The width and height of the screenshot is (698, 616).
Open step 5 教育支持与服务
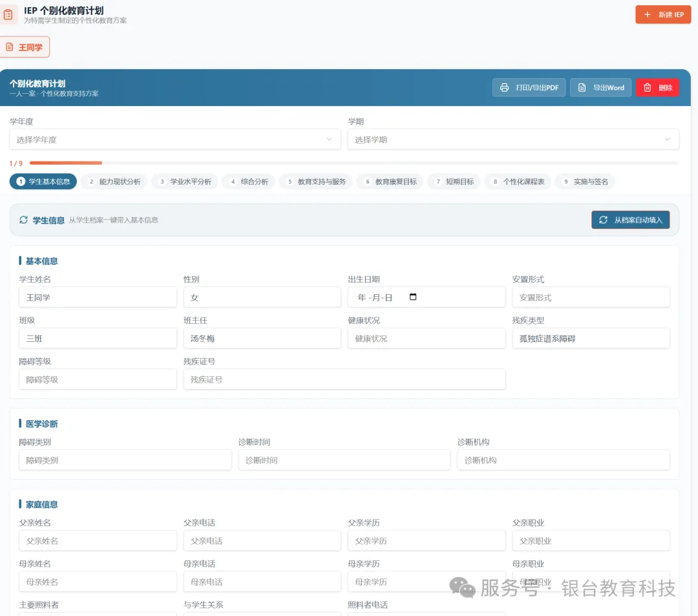click(x=316, y=182)
